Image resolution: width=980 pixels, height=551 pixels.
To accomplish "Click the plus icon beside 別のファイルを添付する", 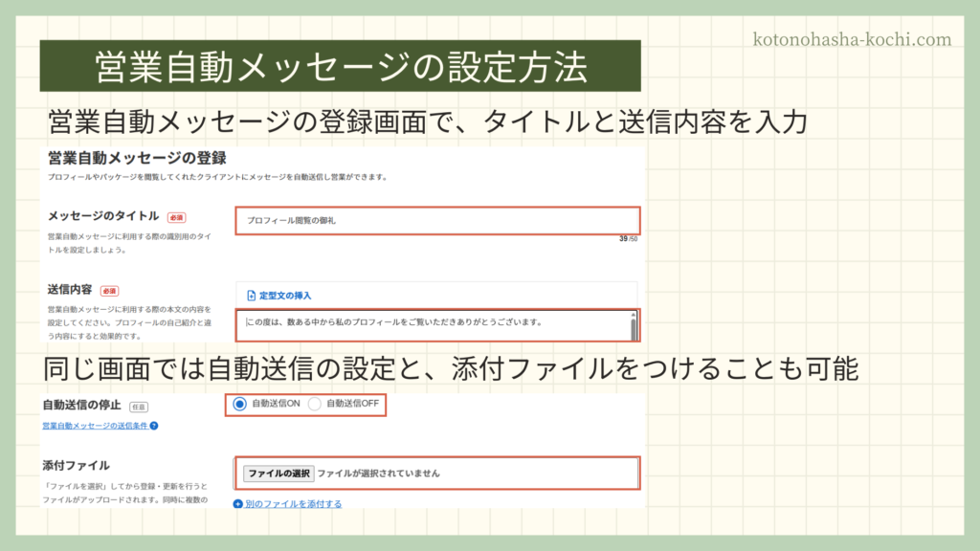I will tap(238, 503).
